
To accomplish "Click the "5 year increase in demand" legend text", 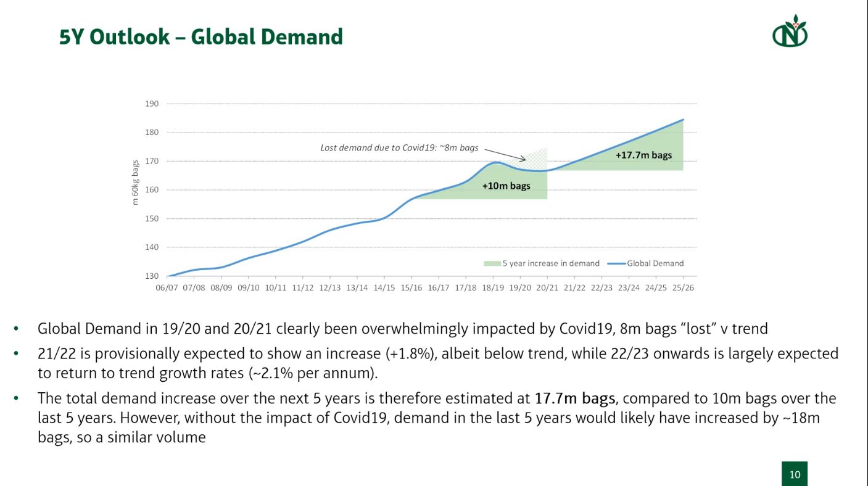I will [550, 263].
